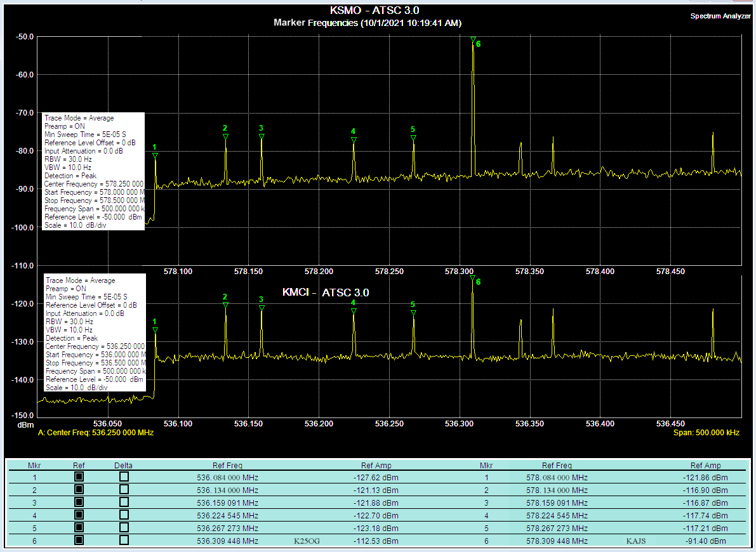Select marker 5 on KSMO trace
This screenshot has width=756, height=552.
413,138
